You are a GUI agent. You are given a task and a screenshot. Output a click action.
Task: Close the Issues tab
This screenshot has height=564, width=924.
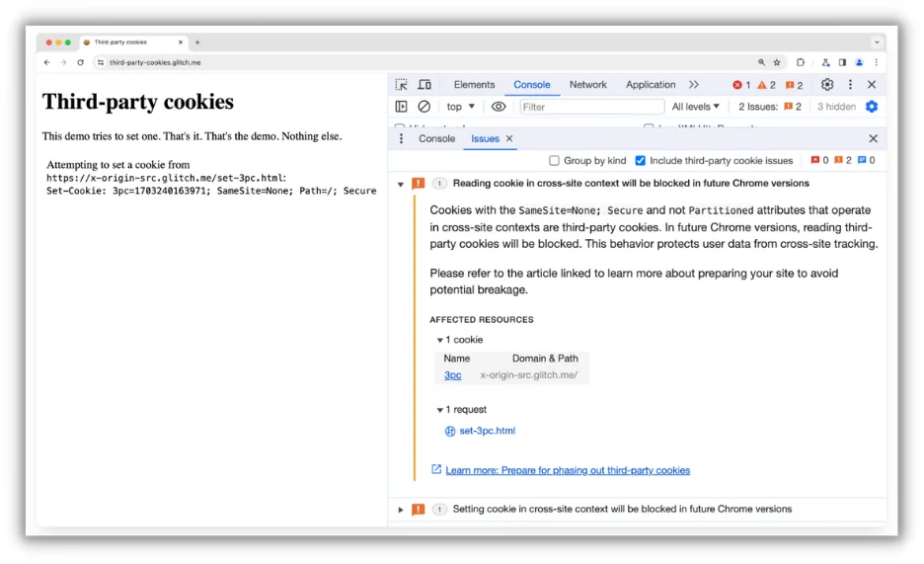(x=509, y=138)
